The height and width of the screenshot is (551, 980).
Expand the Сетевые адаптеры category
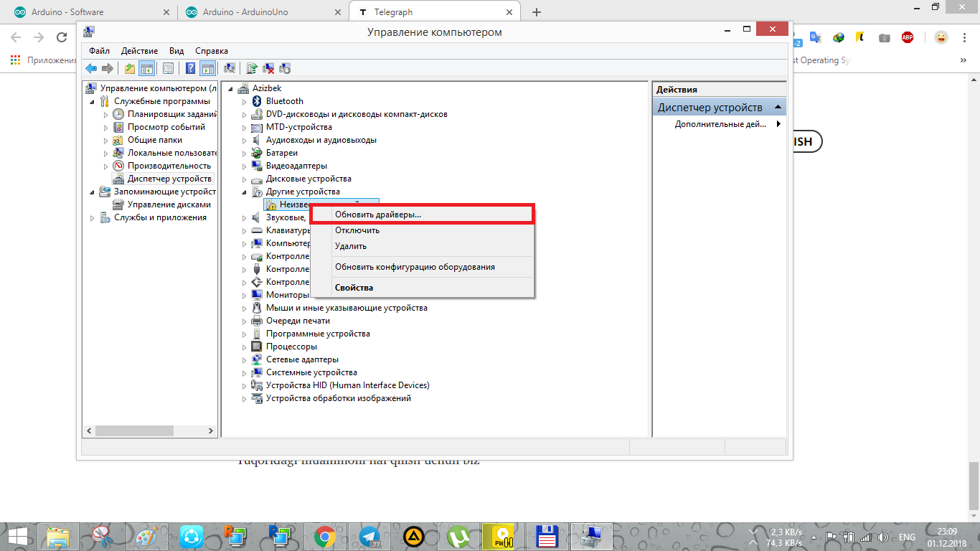click(244, 359)
